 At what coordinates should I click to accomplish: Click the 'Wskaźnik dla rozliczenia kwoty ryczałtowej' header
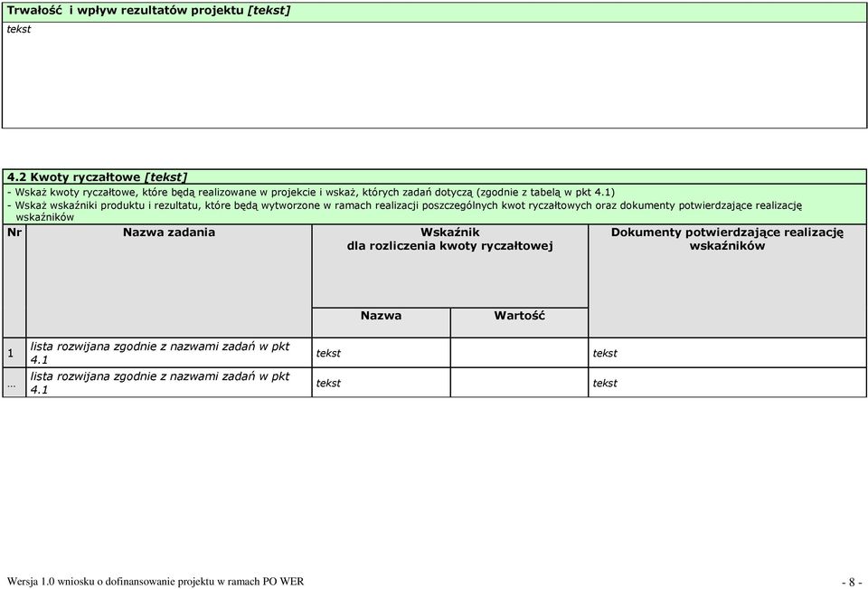pyautogui.click(x=450, y=266)
